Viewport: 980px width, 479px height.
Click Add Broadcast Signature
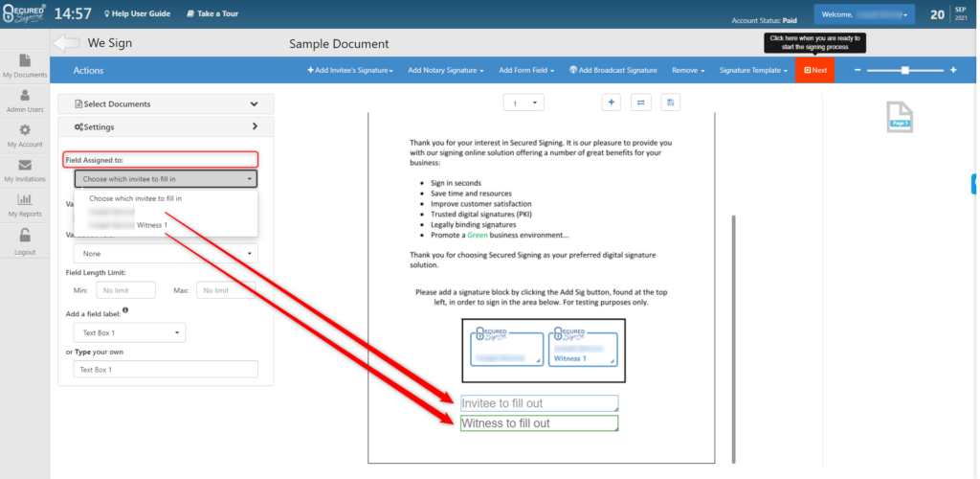[x=613, y=71]
